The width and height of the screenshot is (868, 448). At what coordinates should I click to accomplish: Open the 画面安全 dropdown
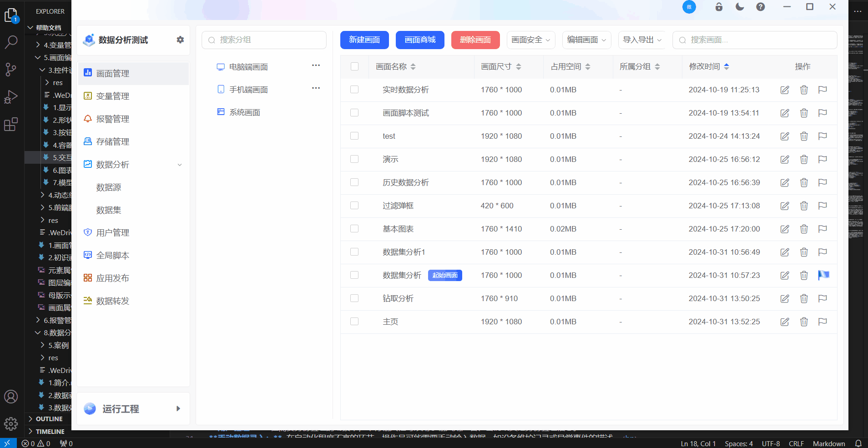tap(531, 40)
